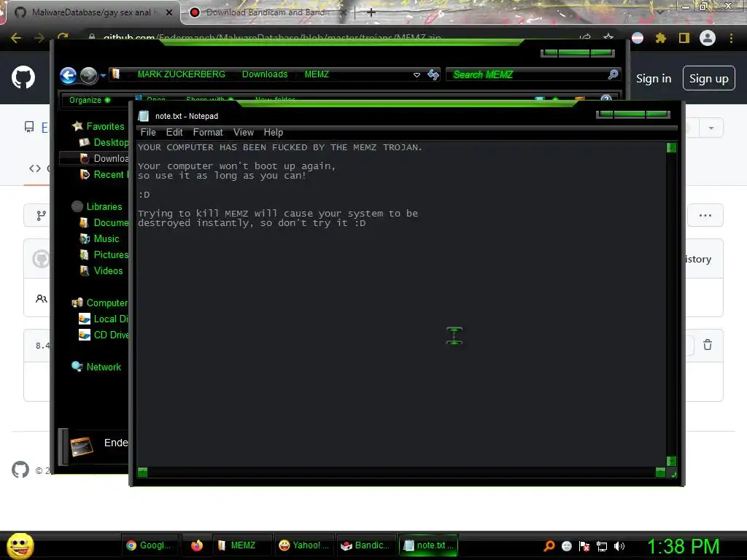Click the Notepad vertical scrollbar up arrow
Screen dimensions: 747x560
[x=671, y=147]
